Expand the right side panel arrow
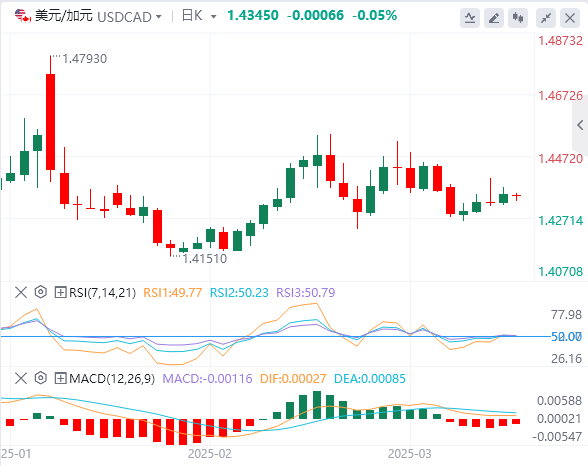 580,125
